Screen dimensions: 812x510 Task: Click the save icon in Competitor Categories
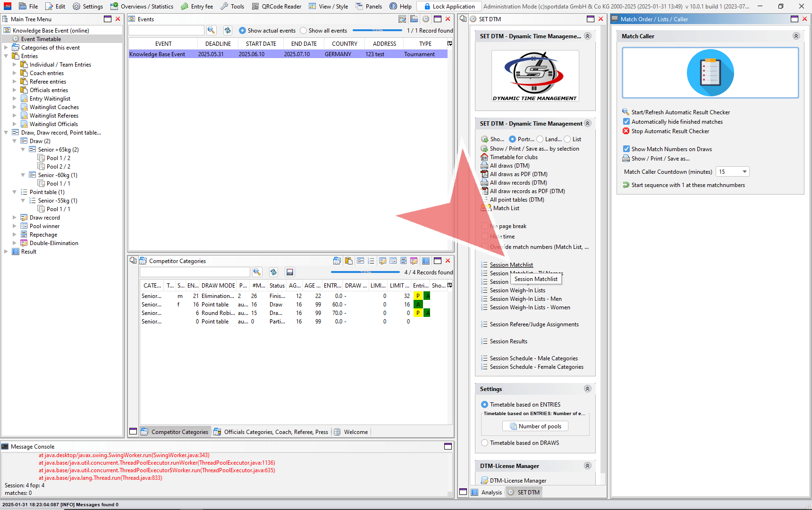pos(290,272)
